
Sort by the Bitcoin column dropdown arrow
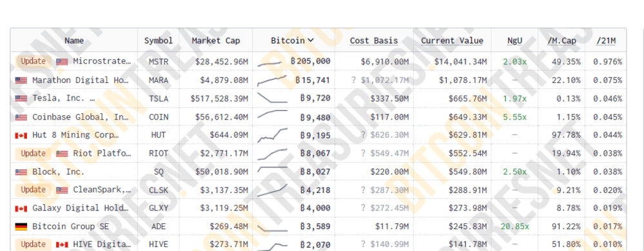click(311, 40)
